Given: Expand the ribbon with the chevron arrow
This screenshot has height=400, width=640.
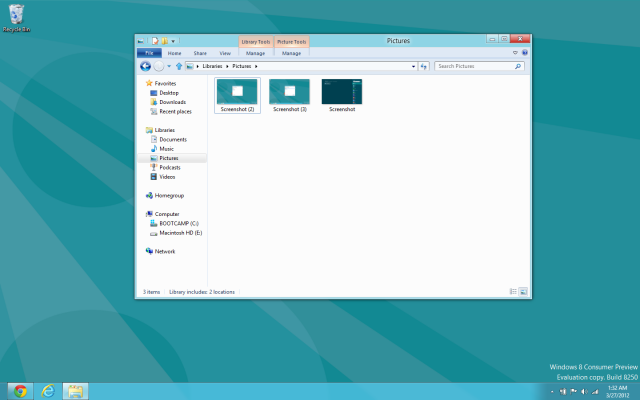Looking at the screenshot, I should point(515,53).
